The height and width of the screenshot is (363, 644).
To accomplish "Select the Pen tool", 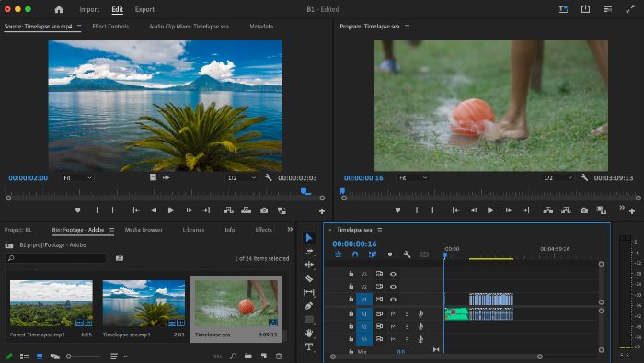I will coord(309,306).
